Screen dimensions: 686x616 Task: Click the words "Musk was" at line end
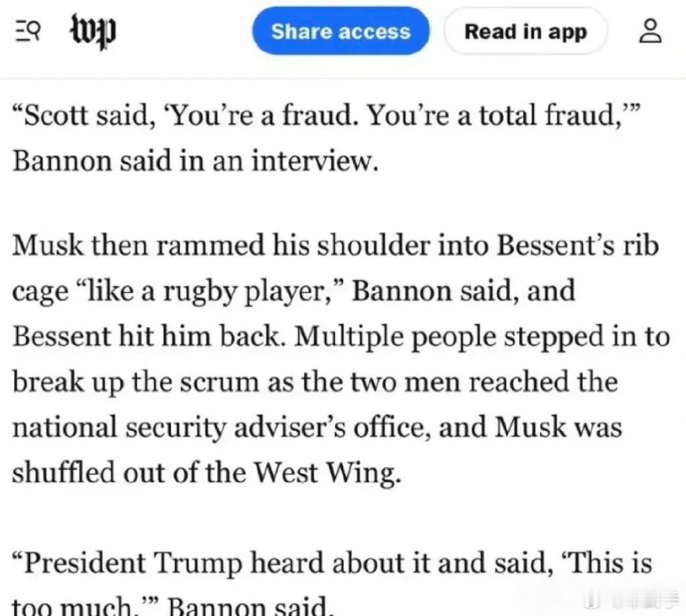(x=559, y=427)
